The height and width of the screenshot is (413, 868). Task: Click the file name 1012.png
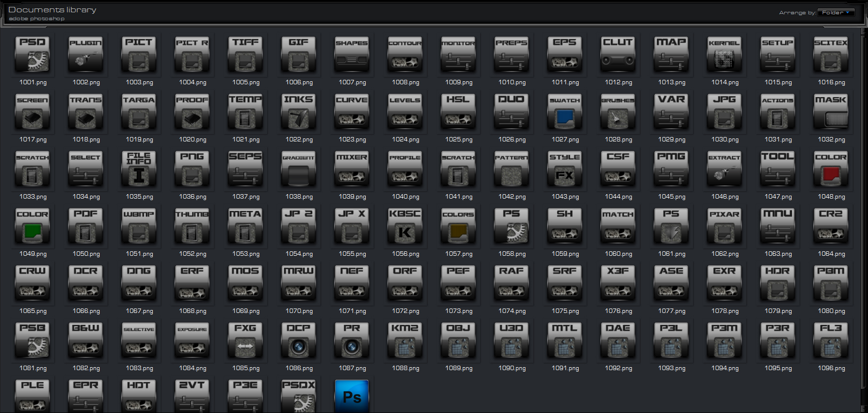(x=619, y=82)
